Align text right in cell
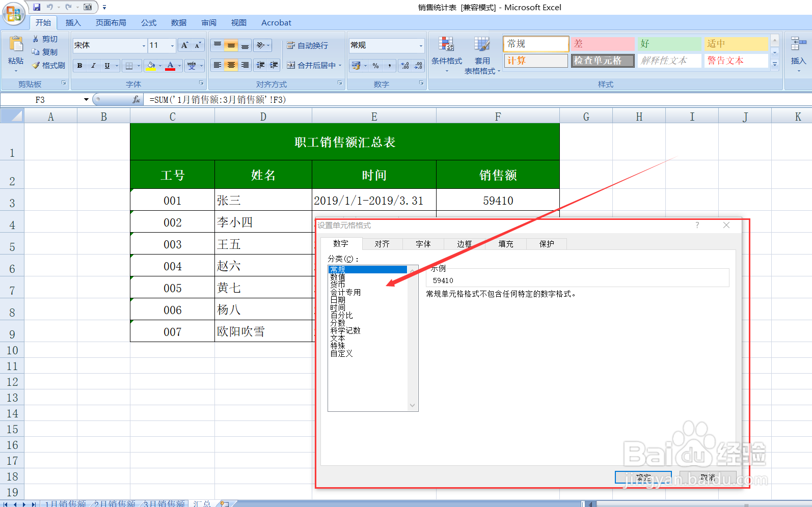Image resolution: width=812 pixels, height=507 pixels. pos(245,65)
